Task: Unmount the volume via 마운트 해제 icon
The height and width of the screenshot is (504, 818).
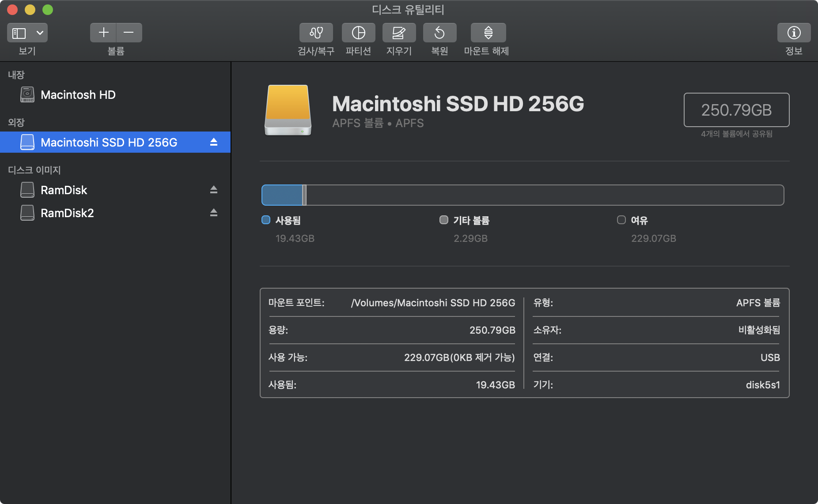Action: 488,33
